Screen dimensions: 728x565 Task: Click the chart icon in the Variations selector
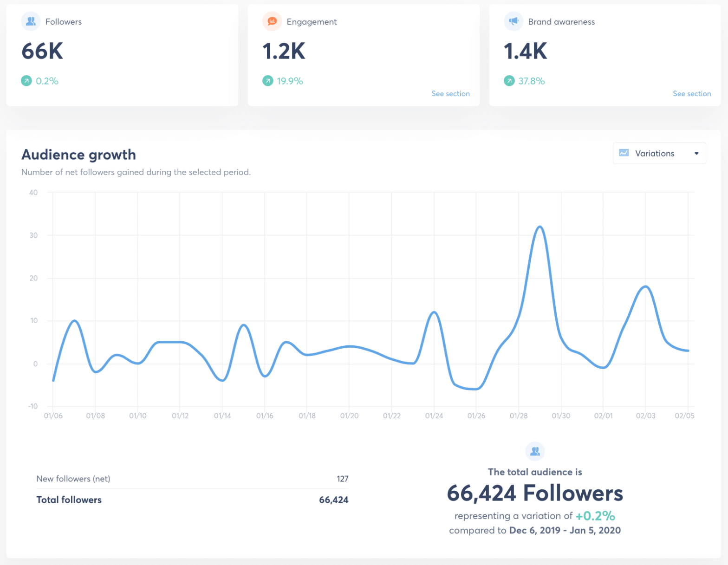click(624, 153)
